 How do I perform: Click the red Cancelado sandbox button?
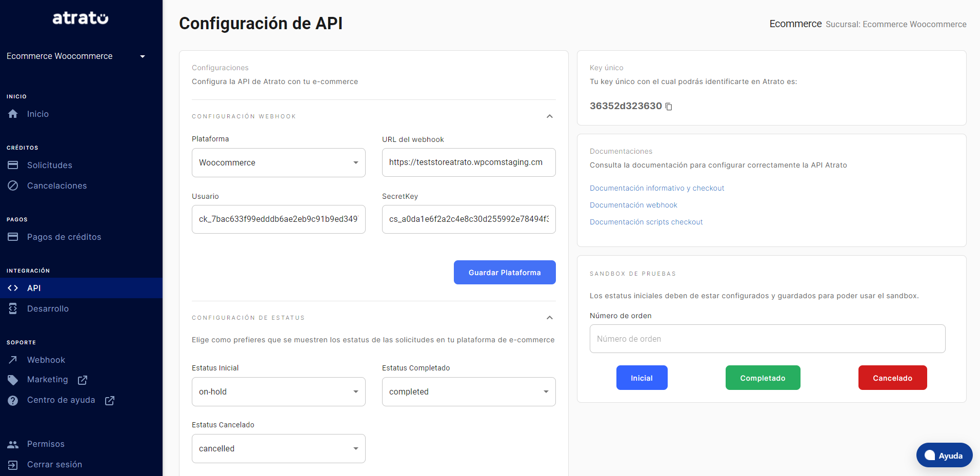pos(892,378)
